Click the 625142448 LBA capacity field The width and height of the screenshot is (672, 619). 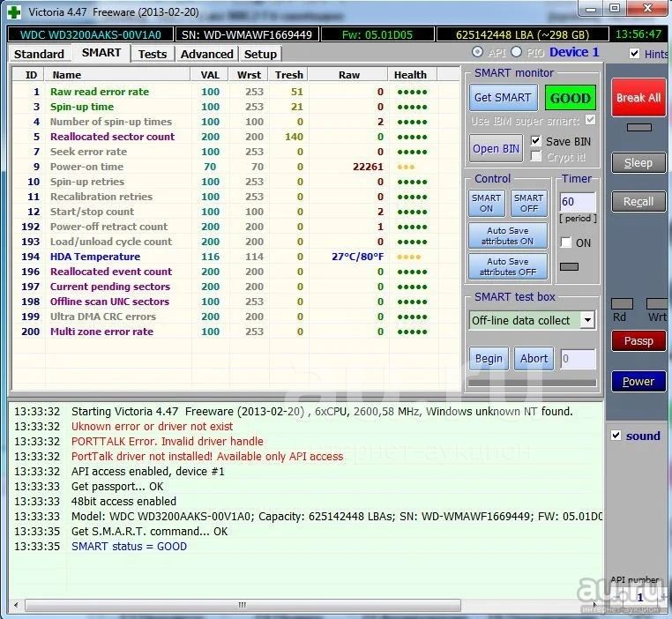522,34
